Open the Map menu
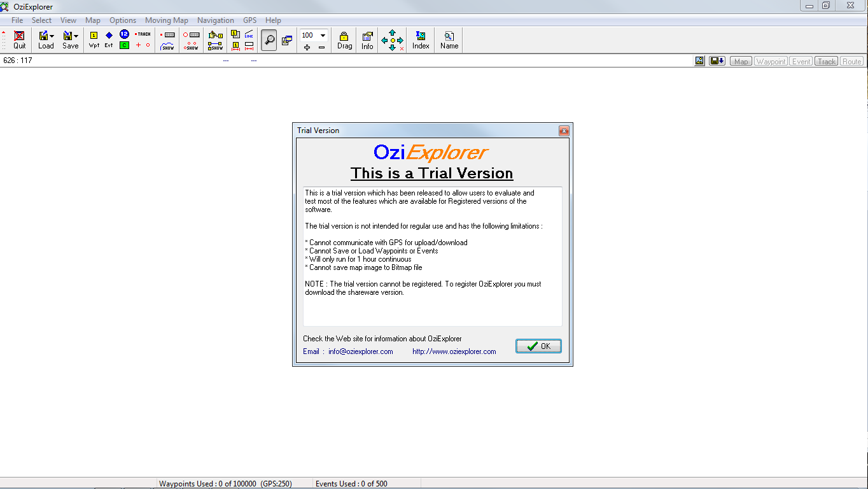The height and width of the screenshot is (489, 868). tap(93, 20)
